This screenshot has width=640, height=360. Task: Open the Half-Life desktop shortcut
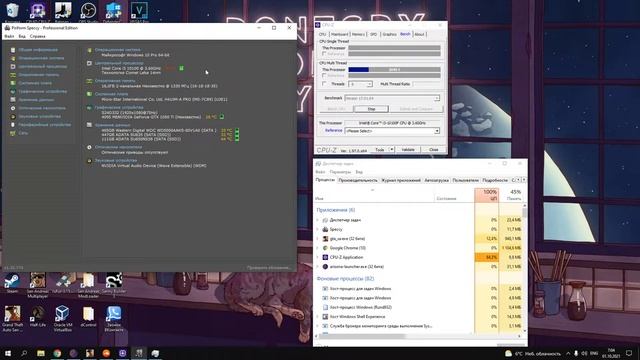click(38, 316)
